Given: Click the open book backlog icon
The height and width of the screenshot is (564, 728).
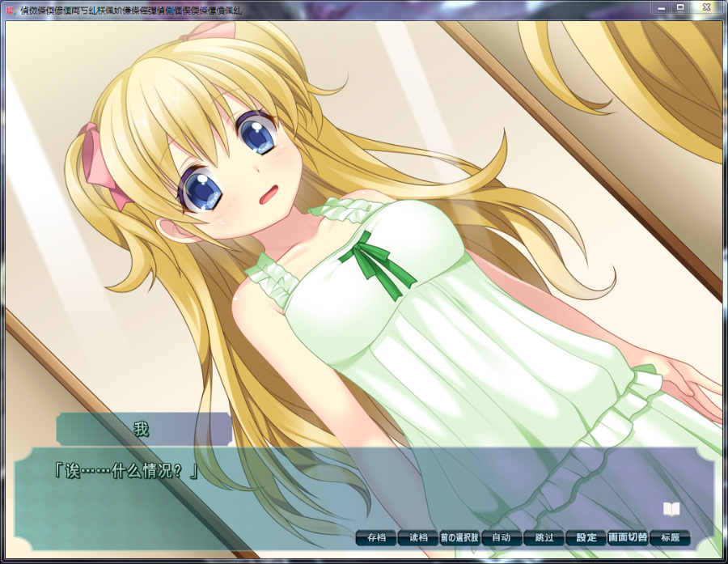Looking at the screenshot, I should coord(671,509).
